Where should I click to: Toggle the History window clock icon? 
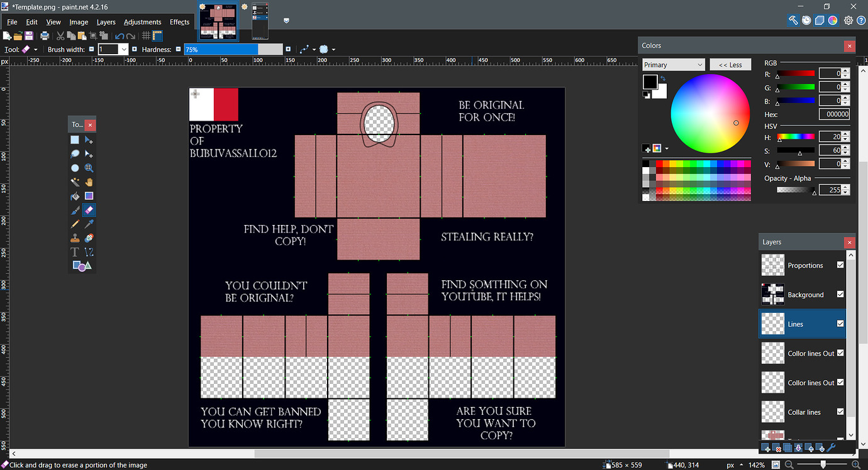(806, 20)
